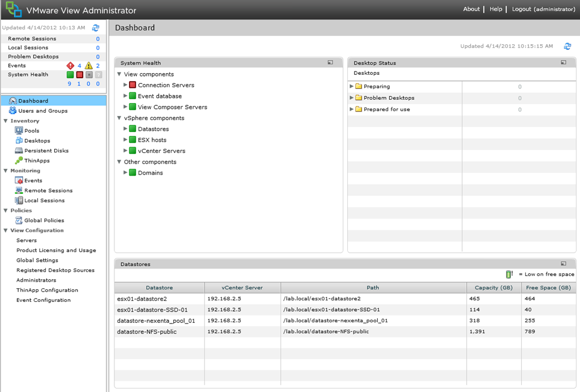Click the About link

(x=471, y=9)
